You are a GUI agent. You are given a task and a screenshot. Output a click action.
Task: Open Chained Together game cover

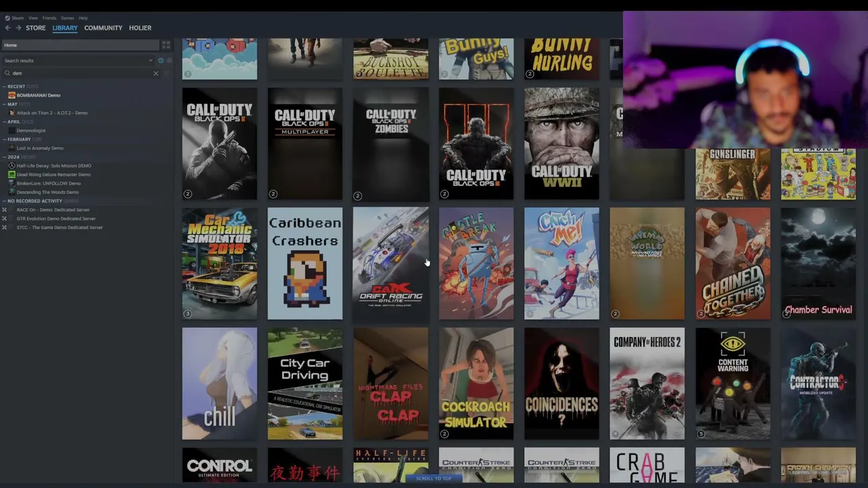pyautogui.click(x=732, y=264)
